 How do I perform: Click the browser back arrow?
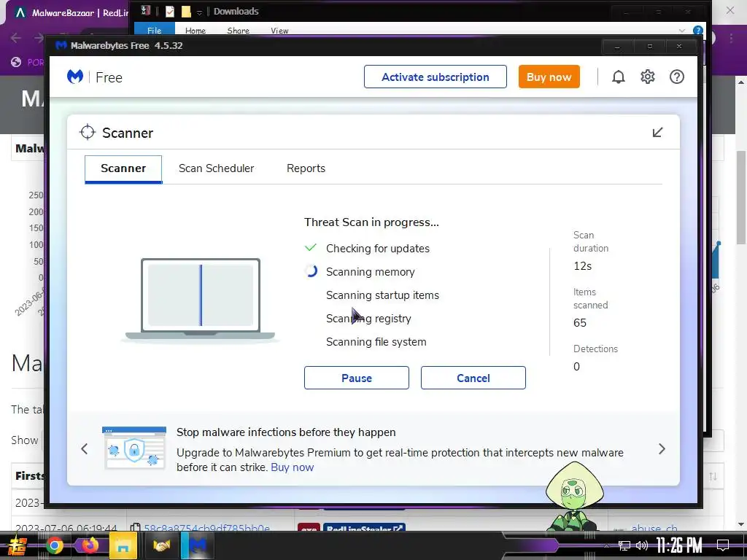[x=16, y=38]
